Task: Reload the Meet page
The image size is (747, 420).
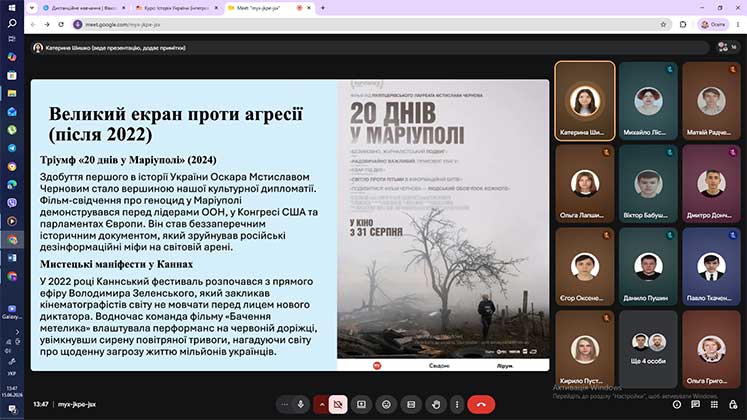Action: coord(61,24)
